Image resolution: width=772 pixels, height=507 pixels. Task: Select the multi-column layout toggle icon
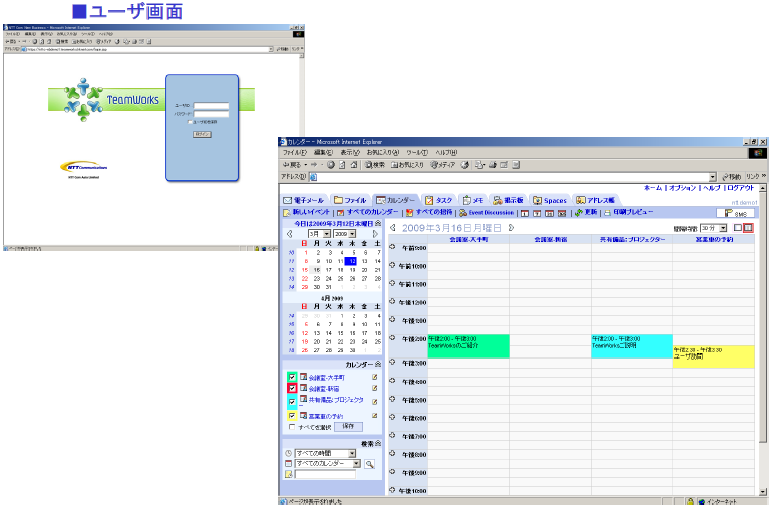tap(748, 228)
